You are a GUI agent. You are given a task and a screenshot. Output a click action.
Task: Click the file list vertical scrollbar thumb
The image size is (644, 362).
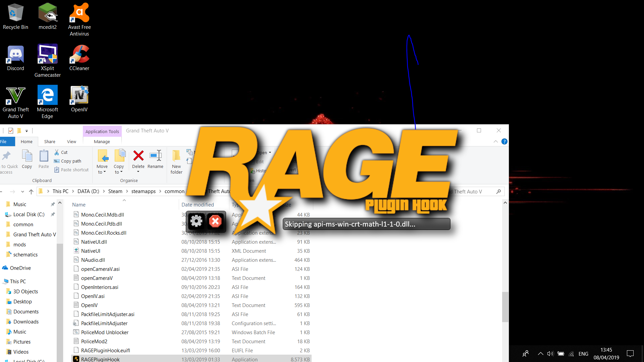(x=505, y=307)
